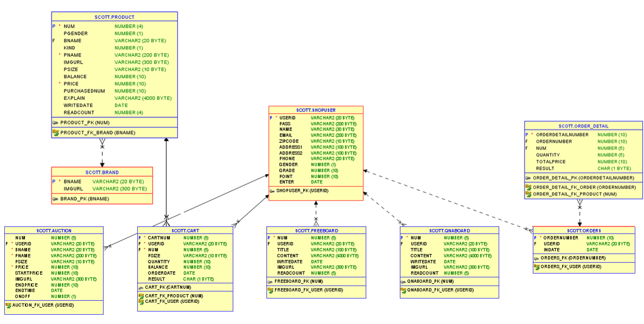The width and height of the screenshot is (644, 324).
Task: Click the key icon beside BRAND_PK (BNAME)
Action: (55, 199)
